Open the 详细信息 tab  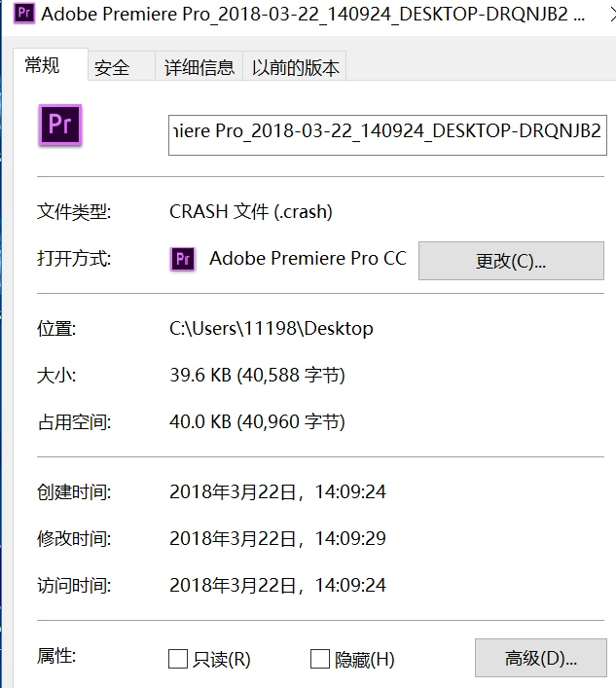(199, 67)
